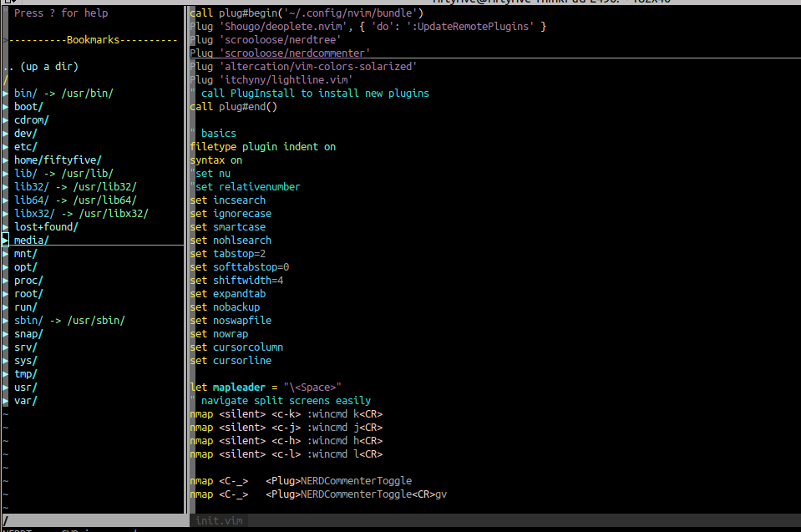The height and width of the screenshot is (532, 801).
Task: Click arrow beside home/fiftyfive/ folder
Action: tap(6, 160)
